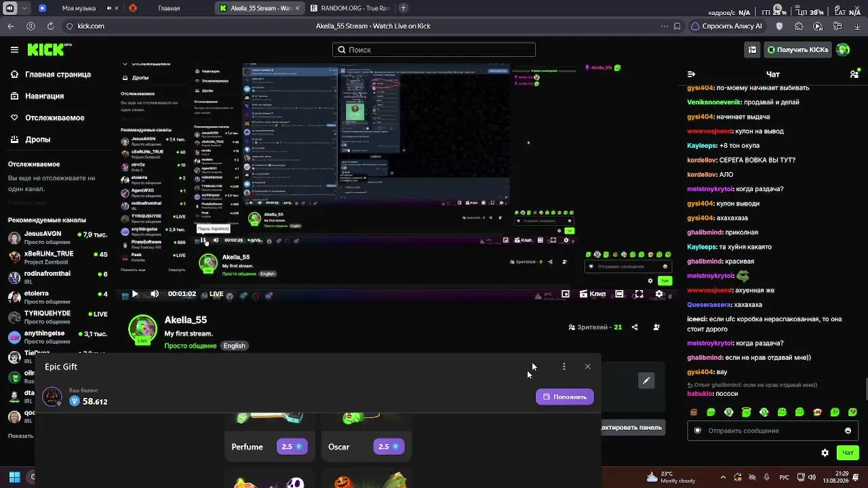Switch the РУС keyboard language
The height and width of the screenshot is (488, 868).
point(784,477)
